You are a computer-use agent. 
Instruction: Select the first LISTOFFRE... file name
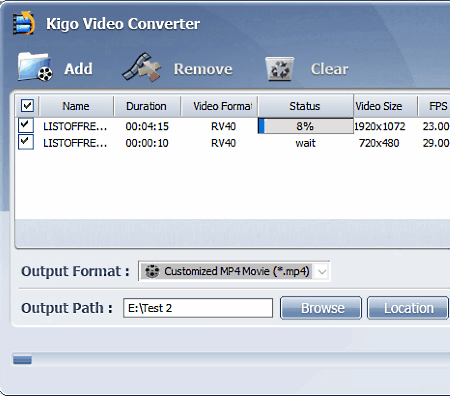coord(75,126)
